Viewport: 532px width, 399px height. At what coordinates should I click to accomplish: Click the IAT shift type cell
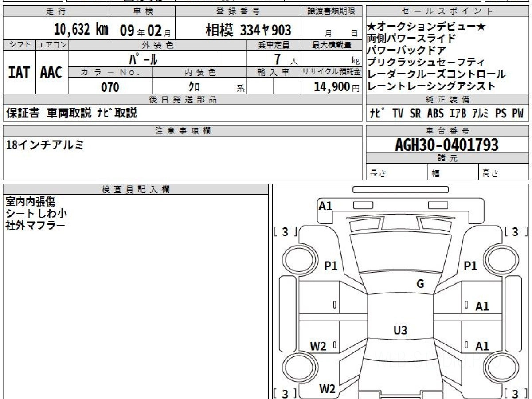pyautogui.click(x=19, y=73)
